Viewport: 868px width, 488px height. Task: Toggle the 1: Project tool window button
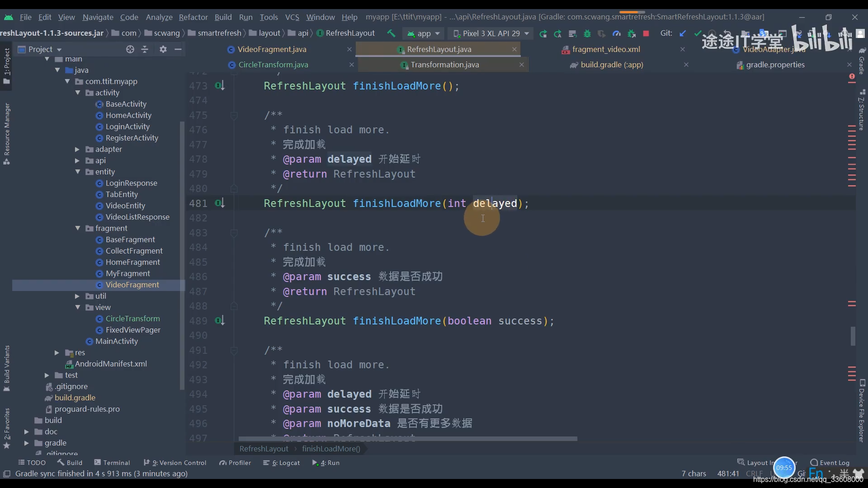7,66
